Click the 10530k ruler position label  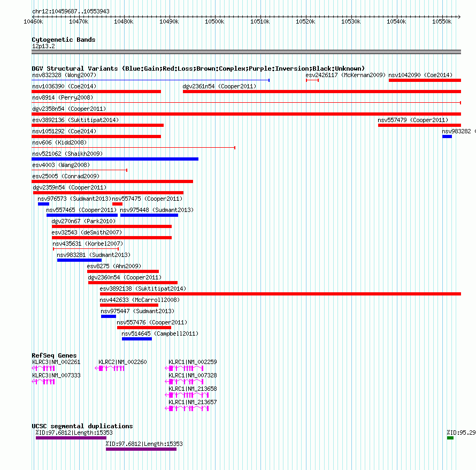click(x=351, y=21)
